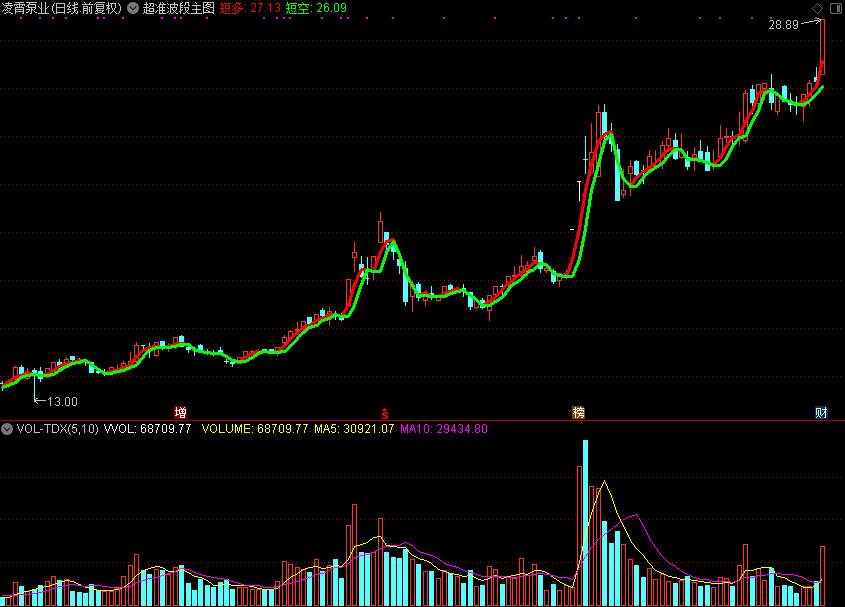The width and height of the screenshot is (845, 607).
Task: Click the 财 financial marker
Action: [x=821, y=413]
